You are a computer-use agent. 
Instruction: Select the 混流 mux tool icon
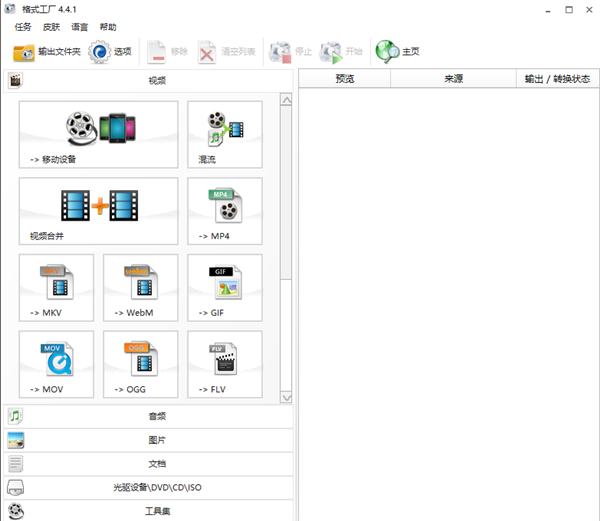pyautogui.click(x=224, y=134)
